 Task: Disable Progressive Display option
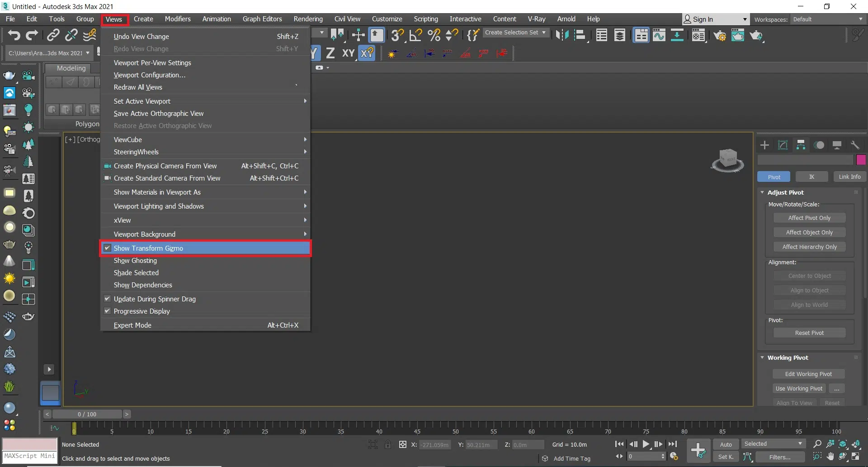click(x=142, y=311)
